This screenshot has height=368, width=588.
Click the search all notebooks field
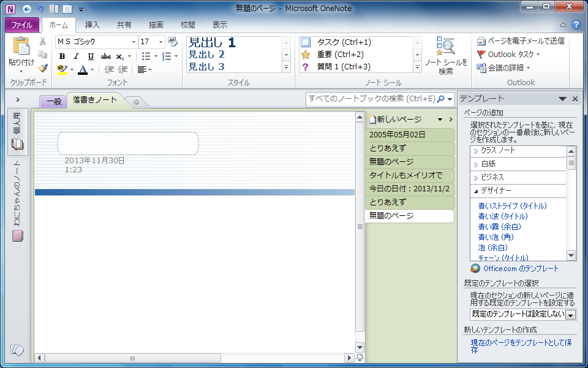pyautogui.click(x=372, y=99)
